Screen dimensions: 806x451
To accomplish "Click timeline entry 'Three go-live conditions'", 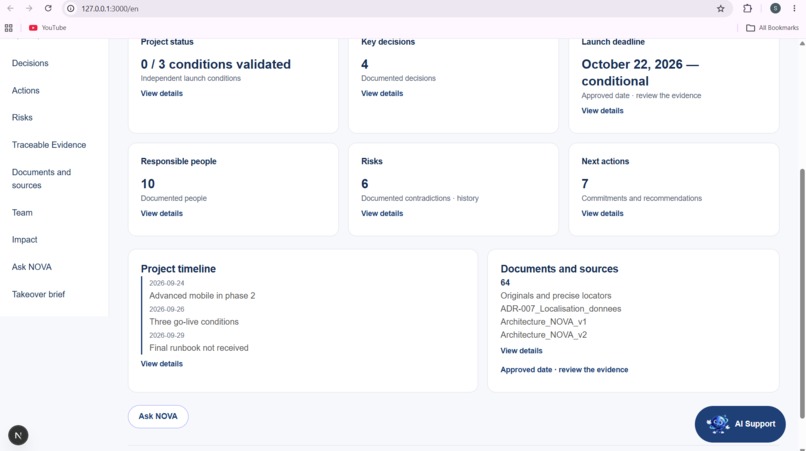I will tap(194, 322).
